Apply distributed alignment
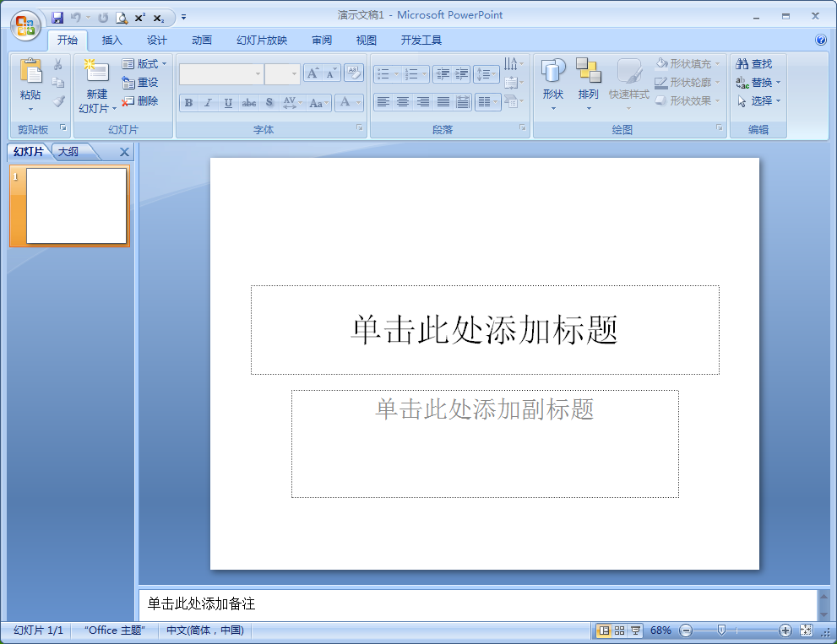 [462, 101]
